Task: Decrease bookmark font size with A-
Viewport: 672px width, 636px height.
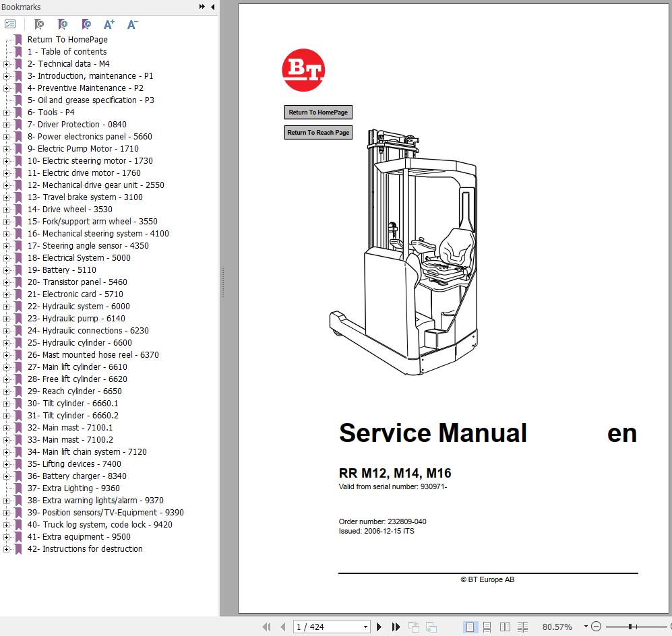Action: 132,24
